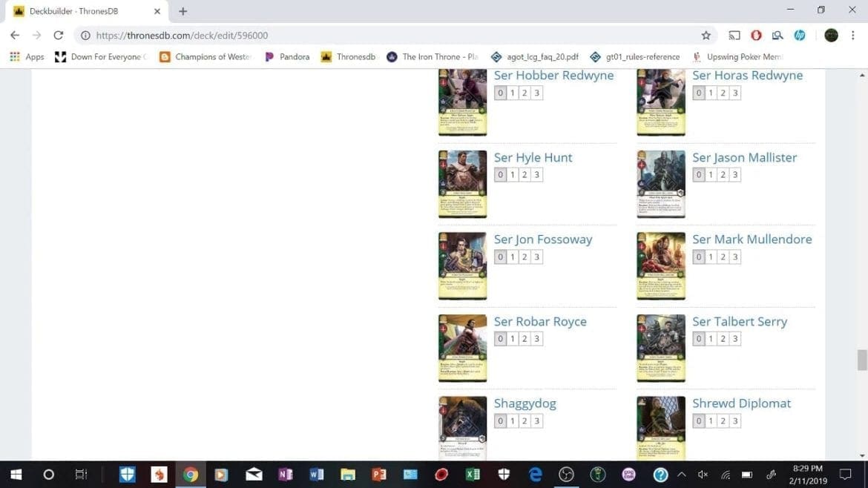Set Ser Talbert Serry quantity to 2
Image resolution: width=868 pixels, height=488 pixels.
coord(723,339)
